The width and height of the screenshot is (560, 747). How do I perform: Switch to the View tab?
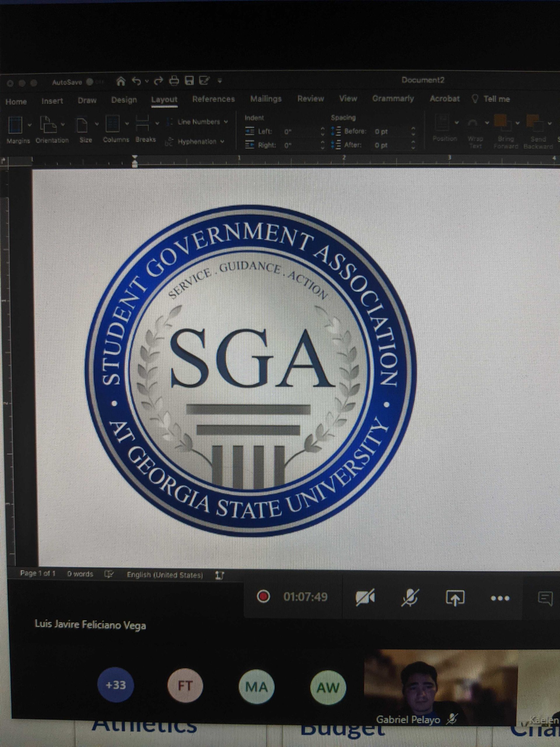(348, 99)
